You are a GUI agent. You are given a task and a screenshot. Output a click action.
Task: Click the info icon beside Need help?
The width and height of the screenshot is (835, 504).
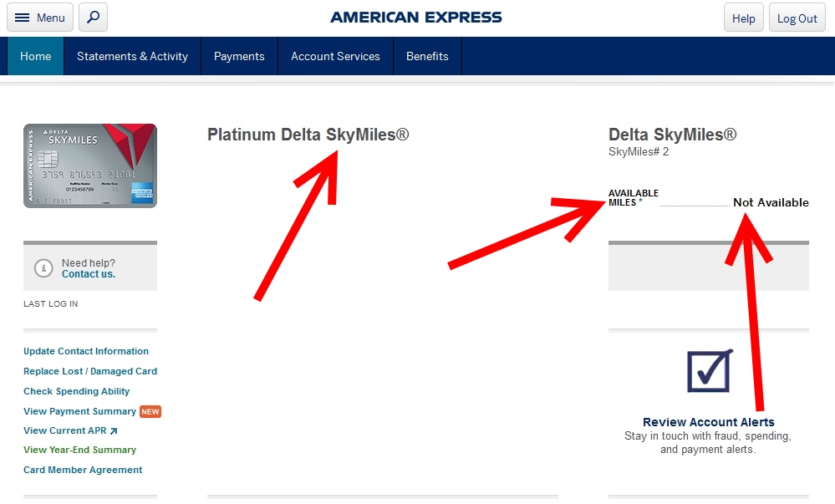tap(43, 268)
